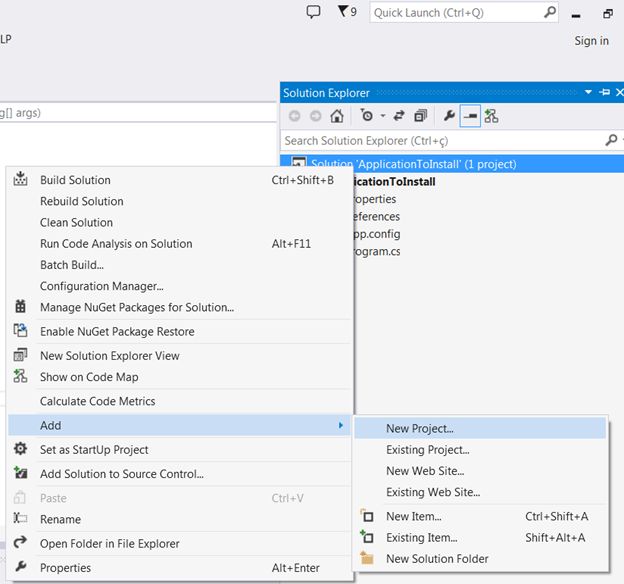624x584 pixels.
Task: Open the feedback speech bubble icon
Action: coord(313,12)
